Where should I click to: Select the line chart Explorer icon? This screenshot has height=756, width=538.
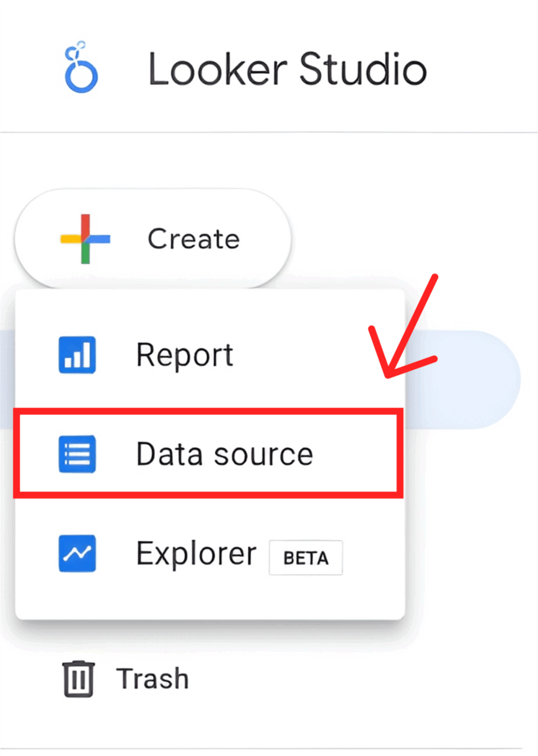tap(76, 553)
